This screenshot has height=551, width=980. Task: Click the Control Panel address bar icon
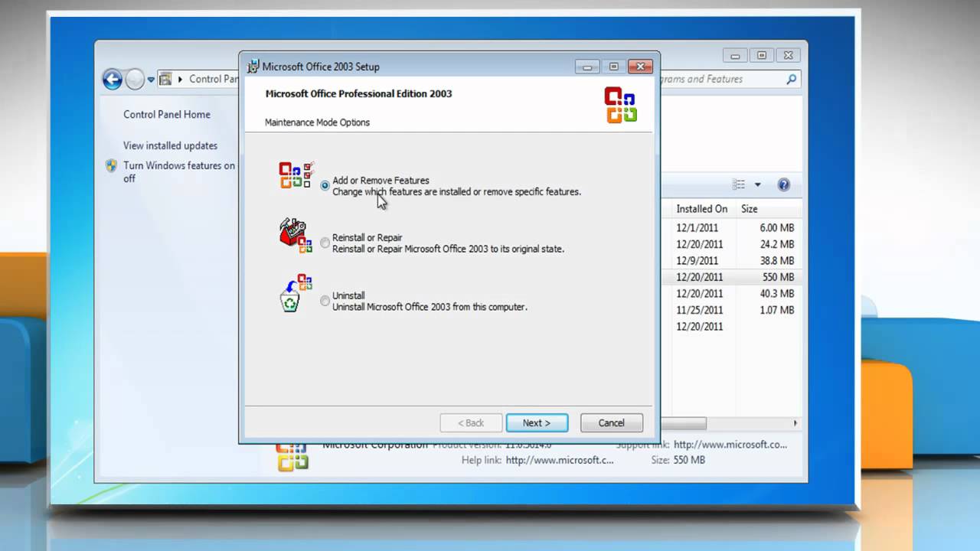pyautogui.click(x=165, y=79)
